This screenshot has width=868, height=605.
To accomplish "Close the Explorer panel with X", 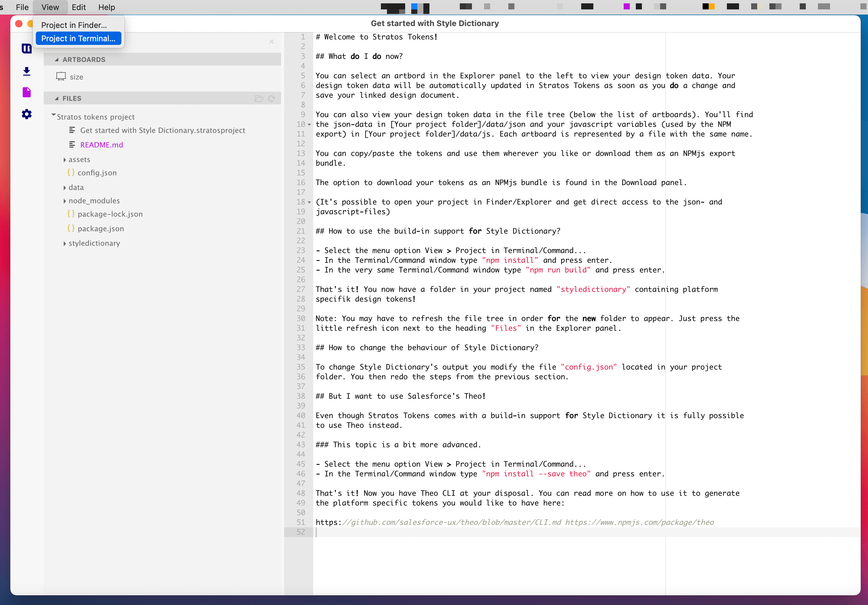I will point(271,42).
